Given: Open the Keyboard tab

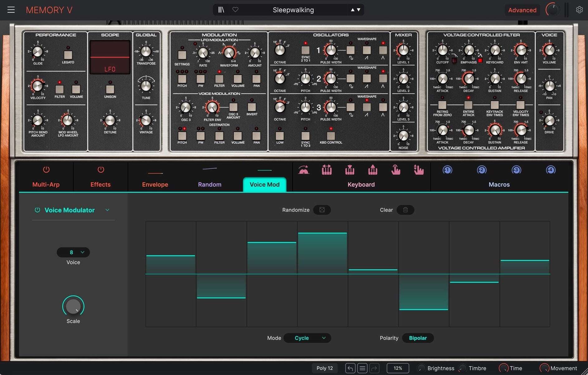Looking at the screenshot, I should [x=361, y=184].
